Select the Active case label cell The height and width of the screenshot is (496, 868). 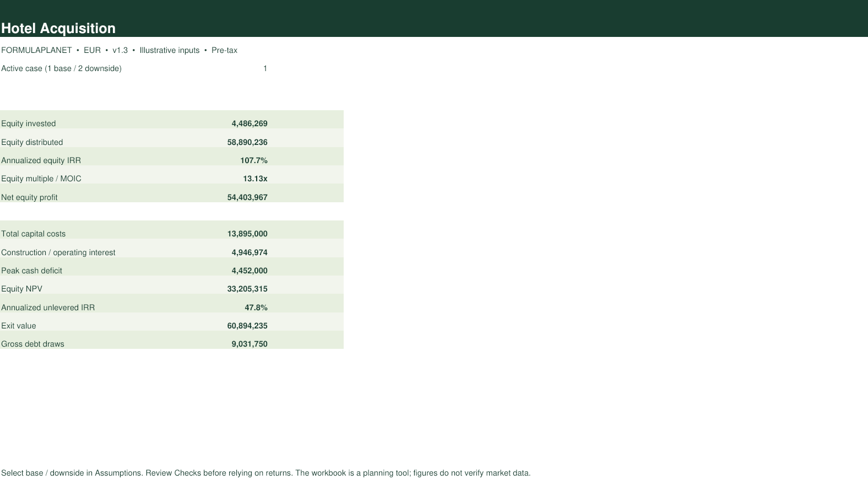(x=61, y=68)
